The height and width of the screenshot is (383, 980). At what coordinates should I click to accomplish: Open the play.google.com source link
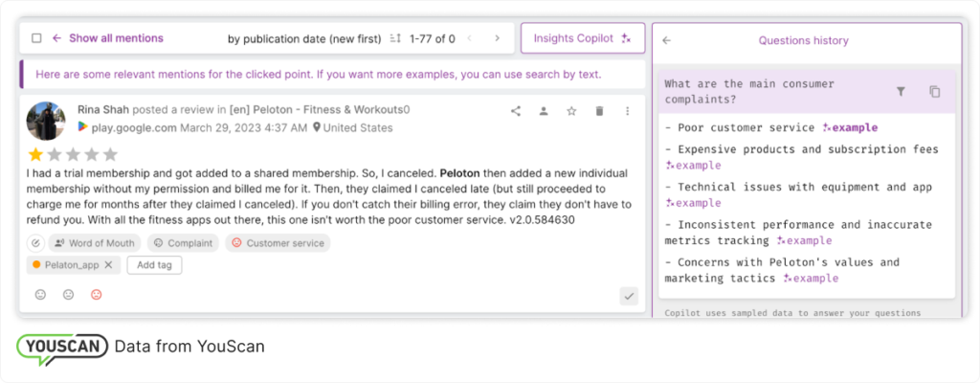click(134, 127)
